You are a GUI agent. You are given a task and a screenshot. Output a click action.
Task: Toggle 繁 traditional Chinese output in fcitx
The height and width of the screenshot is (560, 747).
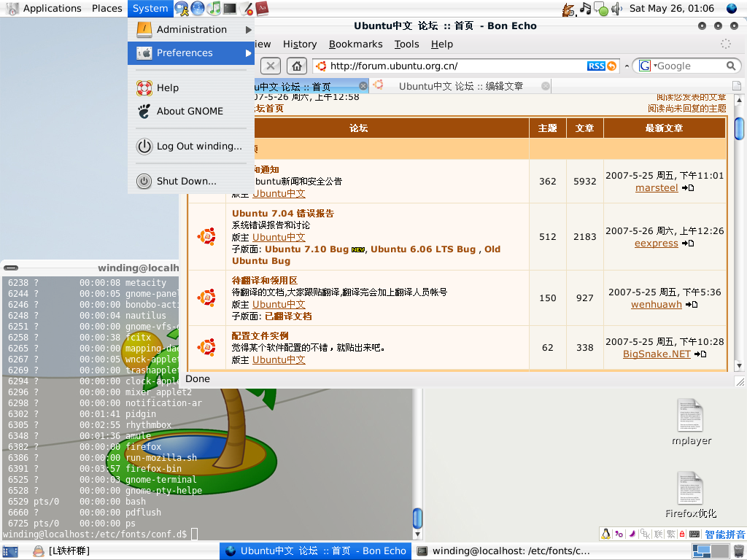[671, 534]
